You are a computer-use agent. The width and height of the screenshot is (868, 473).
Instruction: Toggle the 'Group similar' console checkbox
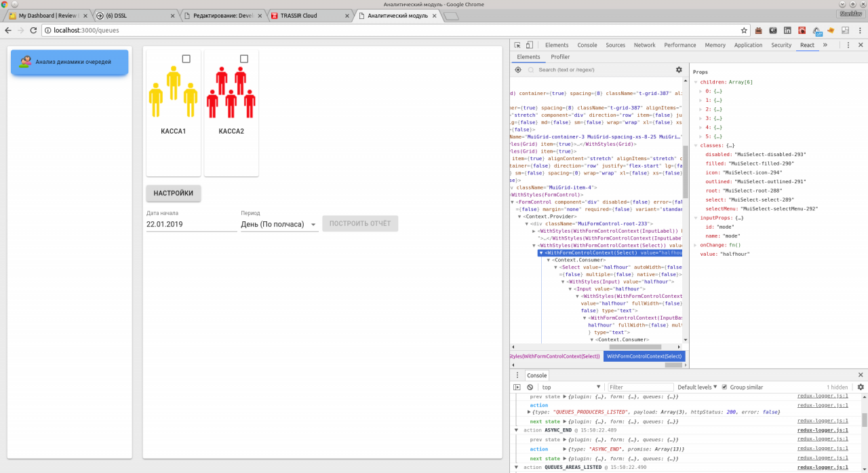click(724, 387)
